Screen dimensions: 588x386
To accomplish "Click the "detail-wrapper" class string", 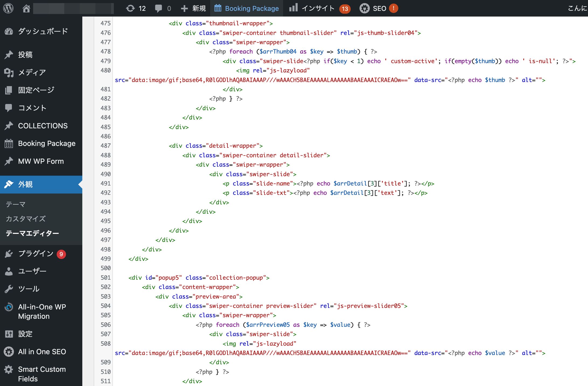I will point(233,146).
